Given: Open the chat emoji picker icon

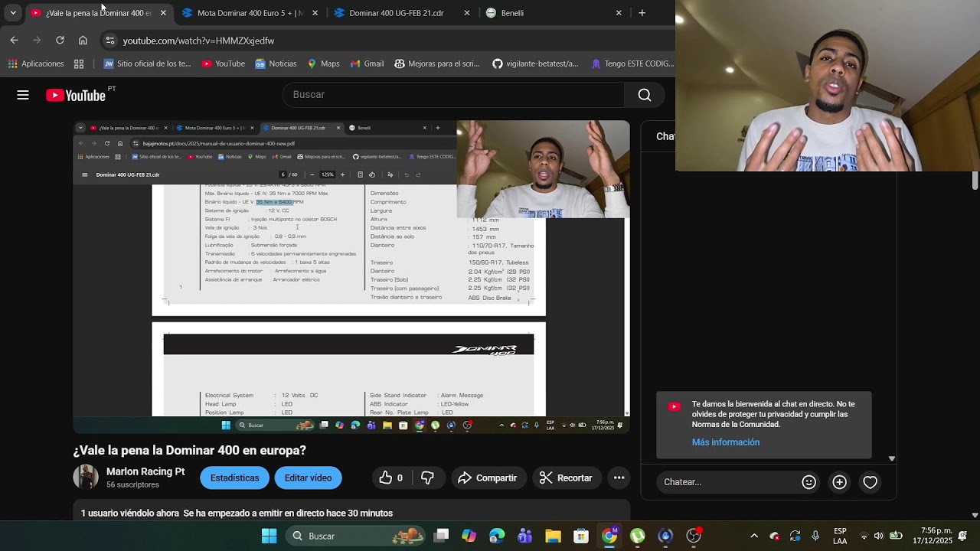Looking at the screenshot, I should point(808,482).
